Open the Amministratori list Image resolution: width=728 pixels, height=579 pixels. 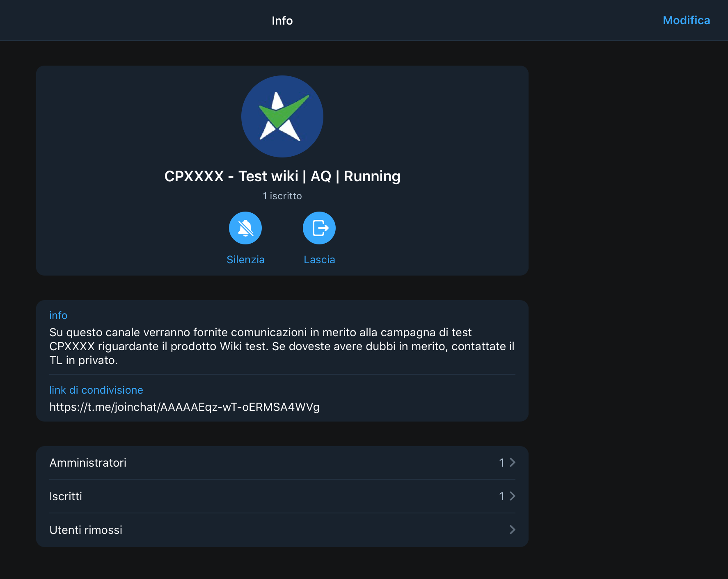click(x=282, y=463)
